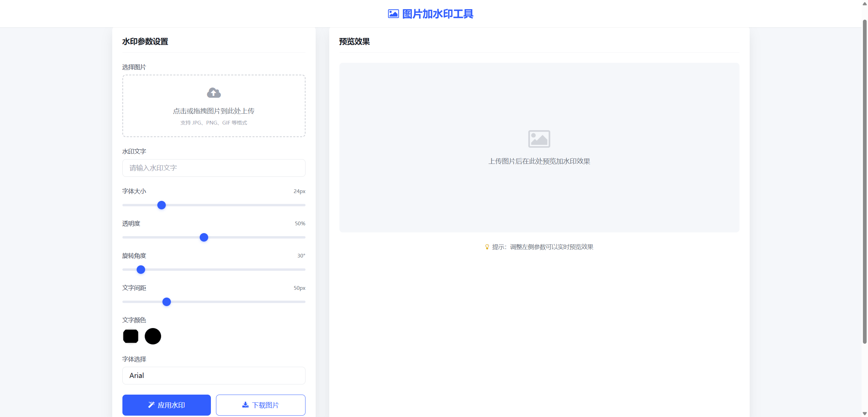Image resolution: width=868 pixels, height=417 pixels.
Task: Click the 应用水印 button
Action: 166,405
